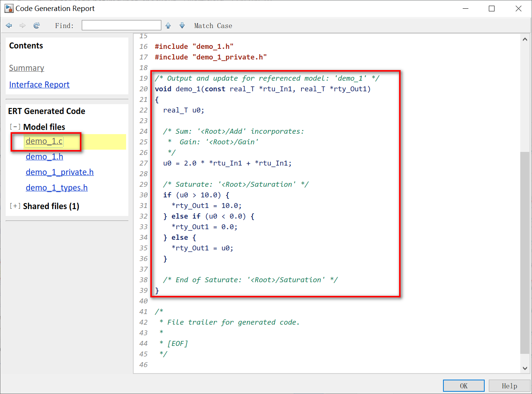
Task: Open the demo_1_private.h file
Action: [x=60, y=172]
